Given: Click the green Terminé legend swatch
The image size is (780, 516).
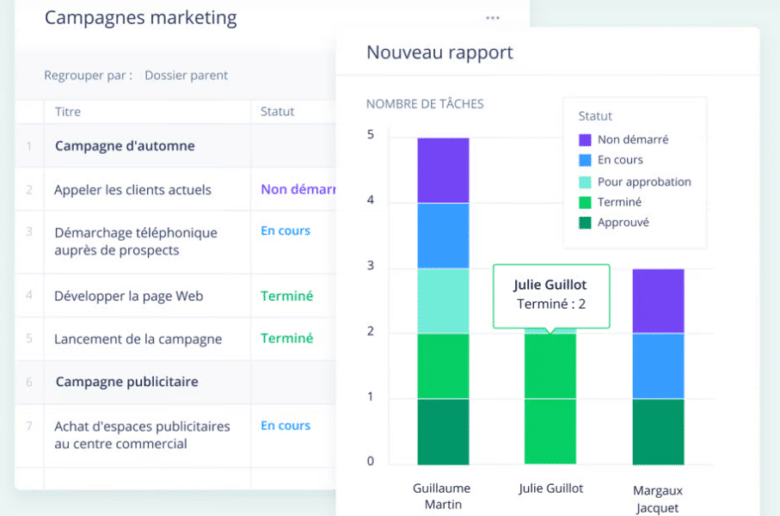Looking at the screenshot, I should tap(585, 202).
